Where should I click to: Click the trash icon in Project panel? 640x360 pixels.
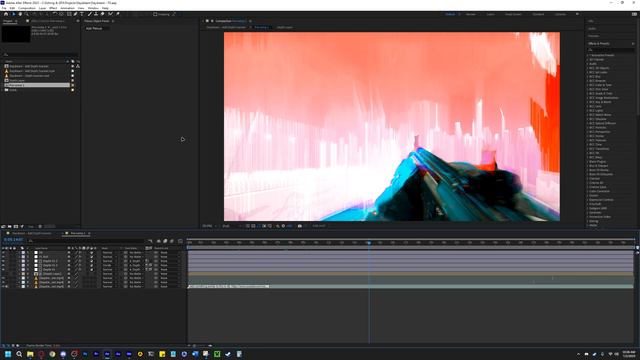coord(40,226)
